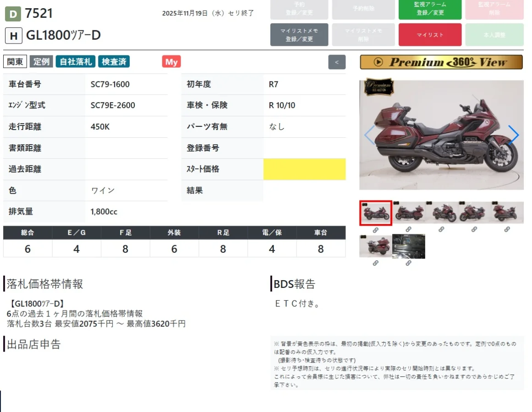This screenshot has height=412, width=532.
Task: Click マイリストメモ 登録/変更 button
Action: coord(299,34)
